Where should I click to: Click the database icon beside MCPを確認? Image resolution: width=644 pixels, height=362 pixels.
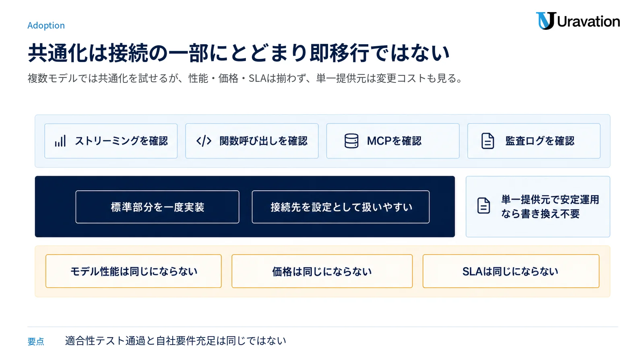coord(351,141)
